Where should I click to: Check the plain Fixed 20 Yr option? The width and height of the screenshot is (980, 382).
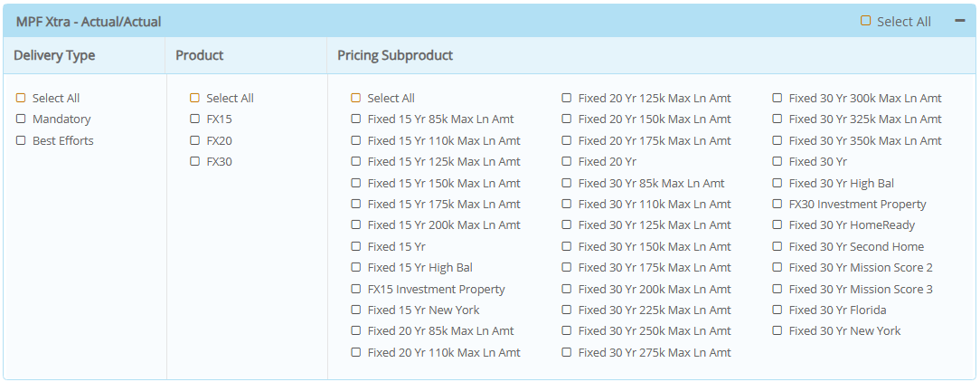[567, 161]
